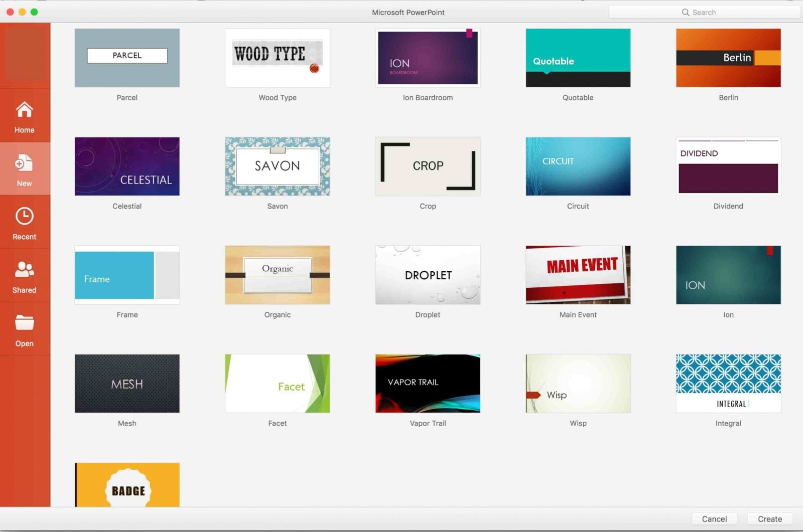
Task: Choose the Wood Type template thumbnail
Action: click(x=278, y=58)
